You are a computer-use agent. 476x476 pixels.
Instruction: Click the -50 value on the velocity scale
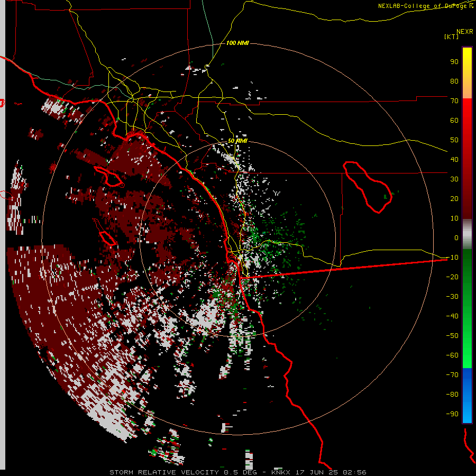[x=452, y=335]
